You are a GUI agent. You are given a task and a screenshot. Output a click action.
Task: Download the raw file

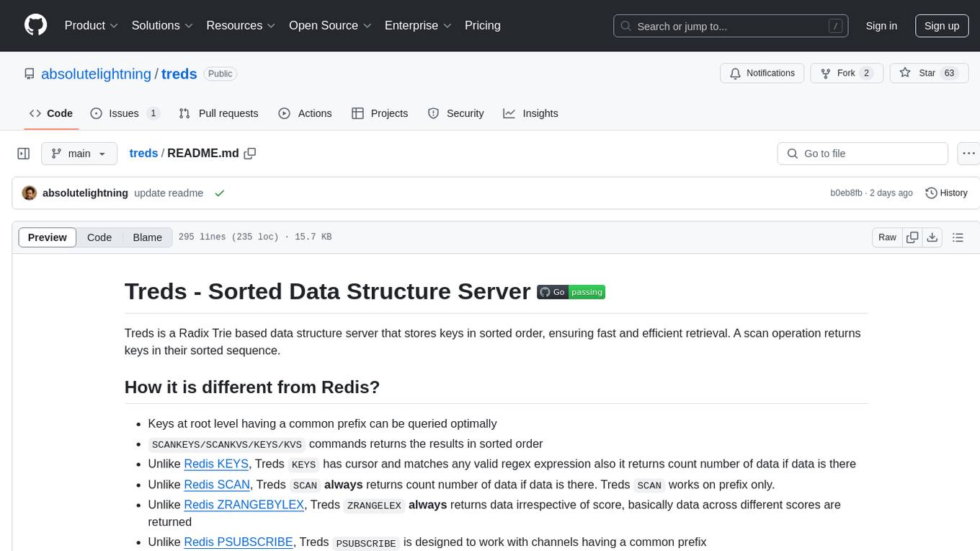click(x=932, y=237)
